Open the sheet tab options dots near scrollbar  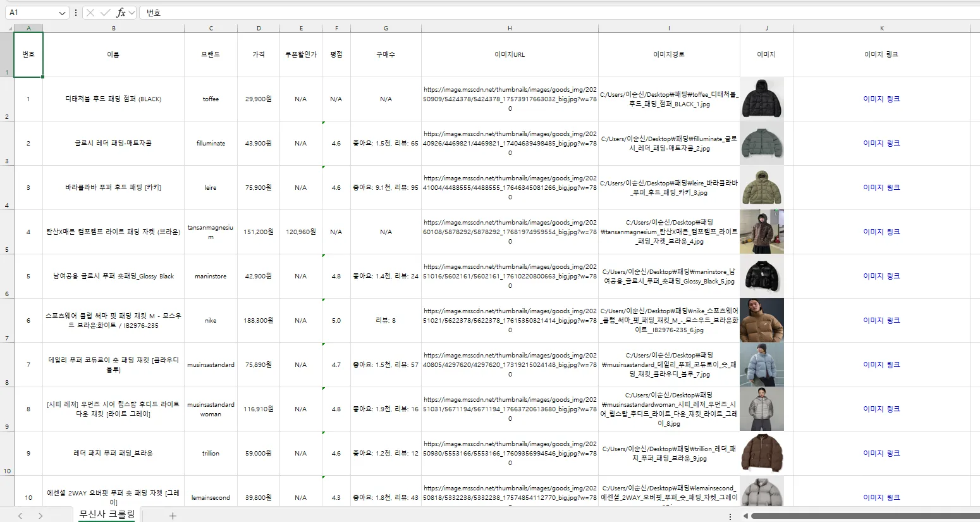click(x=730, y=516)
